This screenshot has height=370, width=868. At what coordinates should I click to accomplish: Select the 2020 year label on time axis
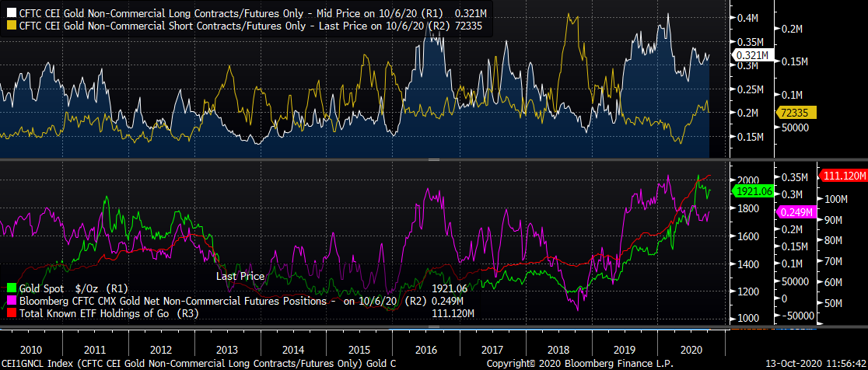(690, 350)
